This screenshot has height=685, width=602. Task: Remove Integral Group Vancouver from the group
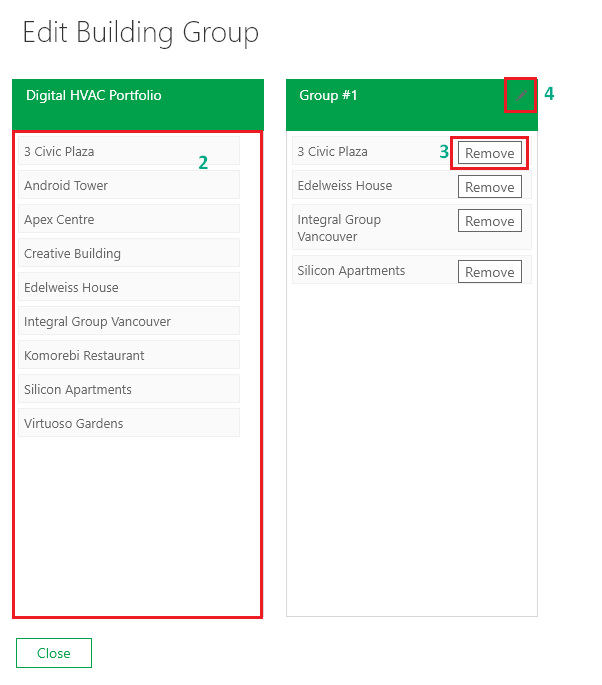coord(490,221)
